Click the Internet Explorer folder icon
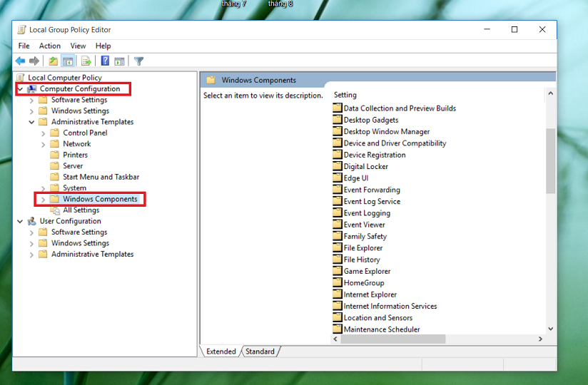This screenshot has height=385, width=588. click(x=338, y=294)
